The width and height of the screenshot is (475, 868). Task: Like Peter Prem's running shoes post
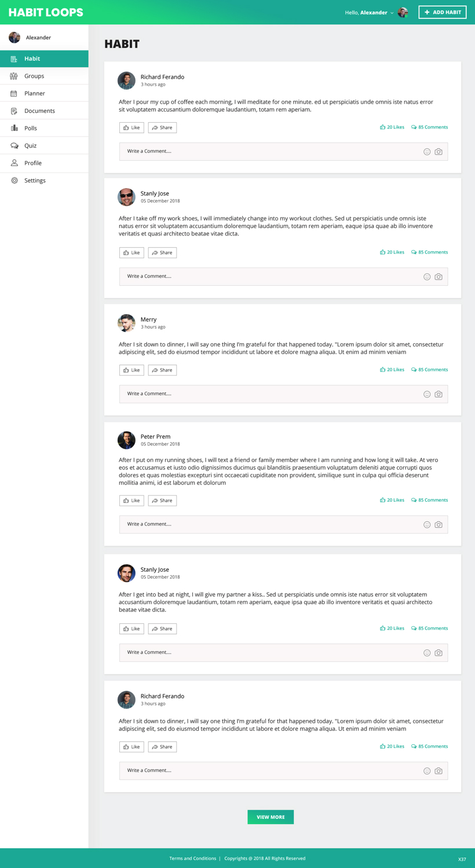[x=131, y=501]
